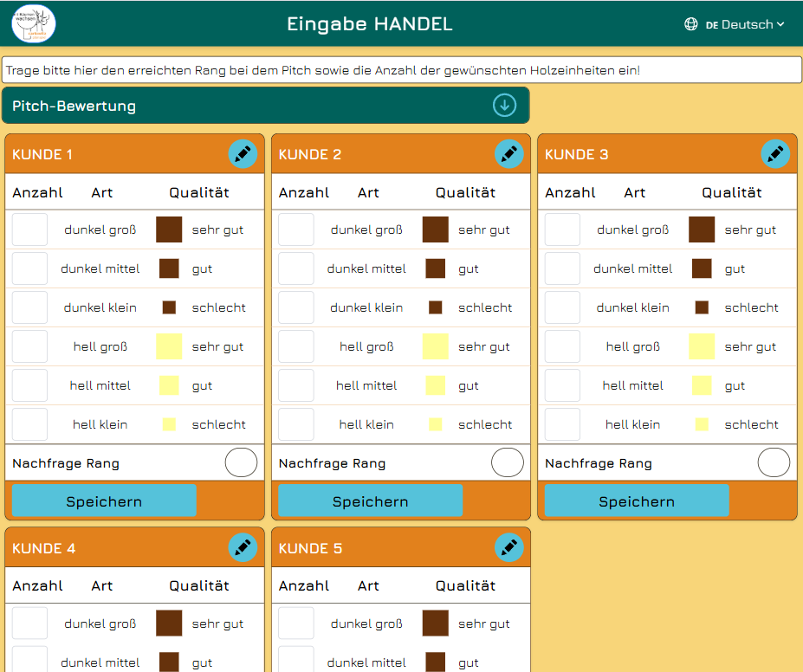The image size is (803, 672).
Task: Click Kunde 2 dunkel klein Anzahl field
Action: 296,307
